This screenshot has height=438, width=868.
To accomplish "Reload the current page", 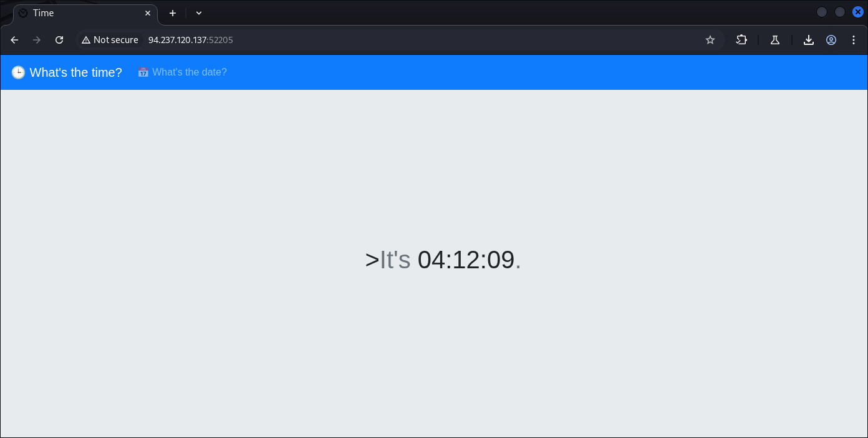I will (59, 40).
